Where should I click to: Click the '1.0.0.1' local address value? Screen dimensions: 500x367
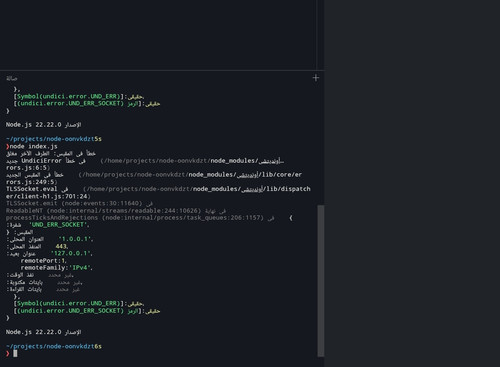point(75,239)
